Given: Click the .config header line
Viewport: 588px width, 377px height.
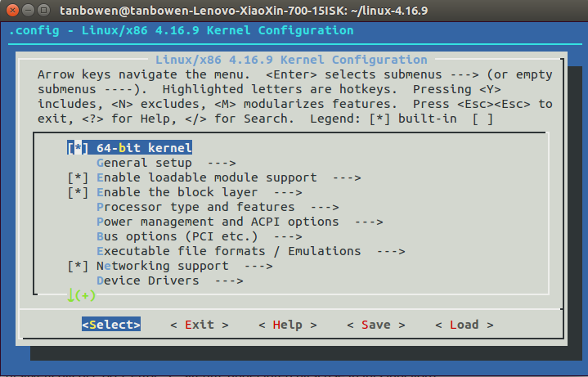Looking at the screenshot, I should 181,30.
